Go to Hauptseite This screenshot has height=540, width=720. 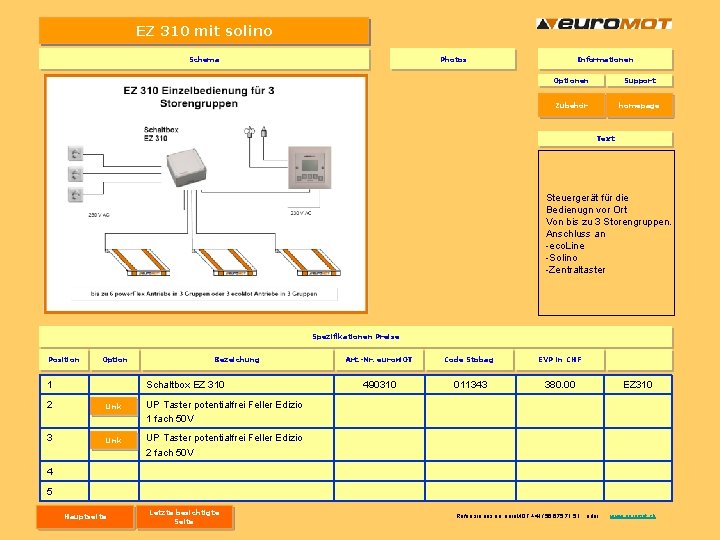click(85, 517)
